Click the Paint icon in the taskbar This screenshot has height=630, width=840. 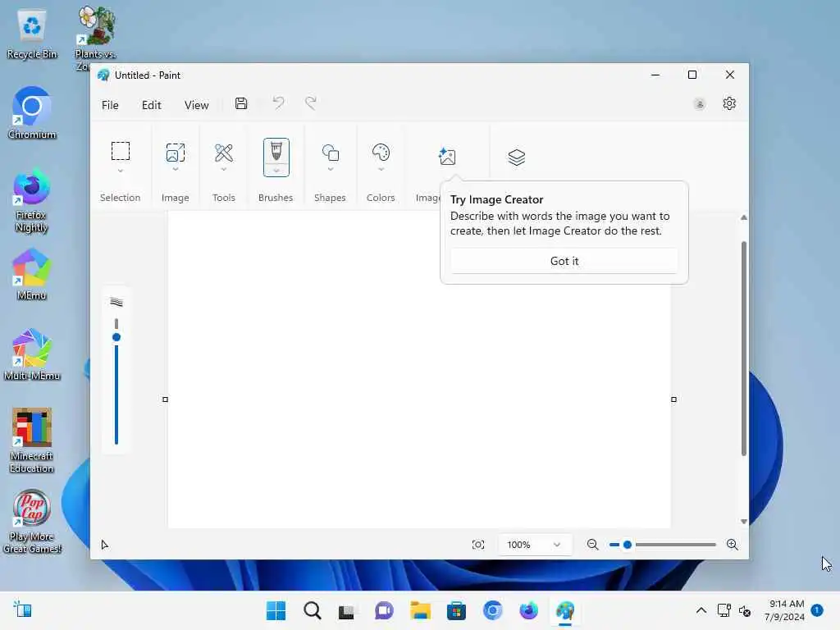point(565,610)
